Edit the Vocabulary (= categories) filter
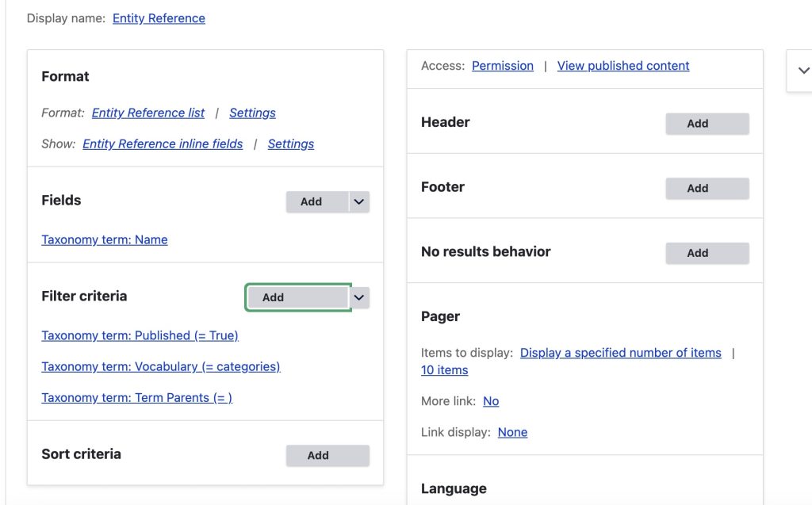The image size is (812, 505). (161, 366)
